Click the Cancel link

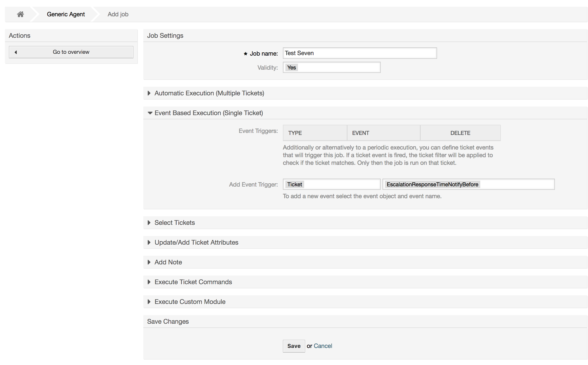[323, 346]
